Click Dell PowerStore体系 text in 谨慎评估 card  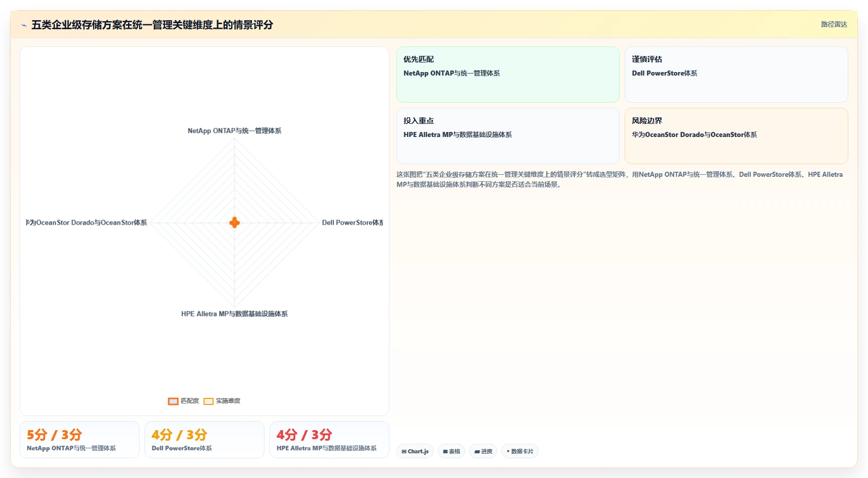click(664, 74)
